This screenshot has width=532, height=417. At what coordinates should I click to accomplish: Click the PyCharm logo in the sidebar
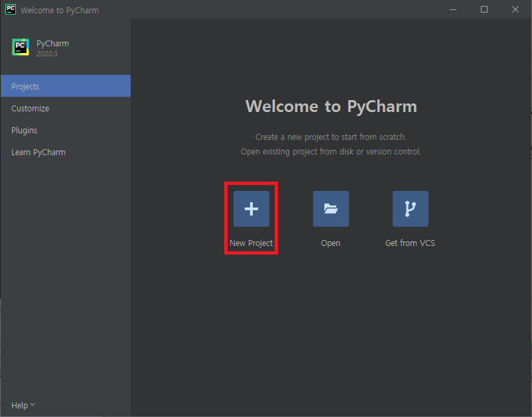21,47
